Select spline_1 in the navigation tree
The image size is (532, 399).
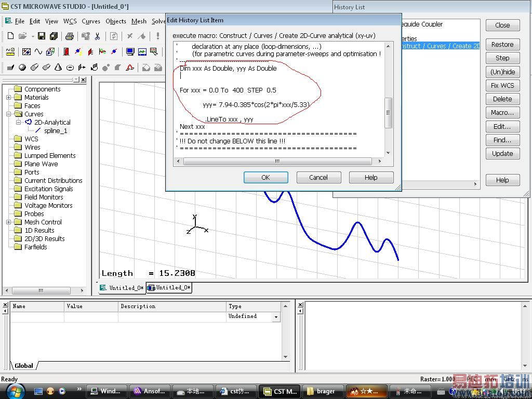(55, 130)
